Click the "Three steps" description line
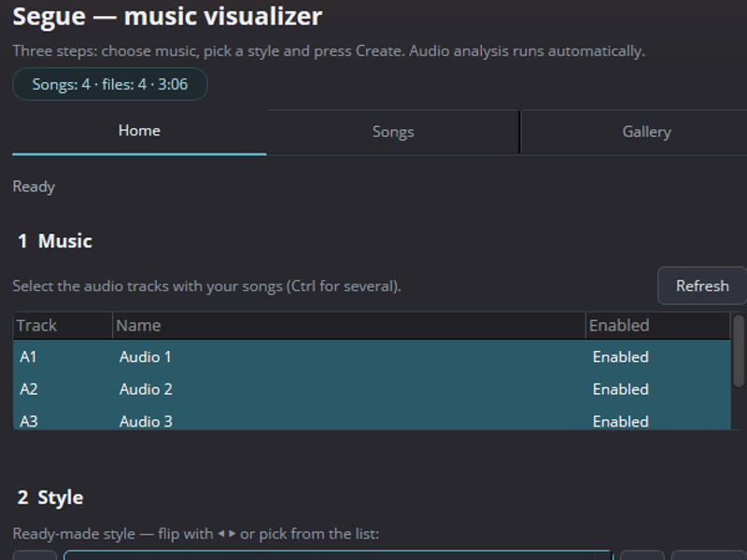 point(329,51)
